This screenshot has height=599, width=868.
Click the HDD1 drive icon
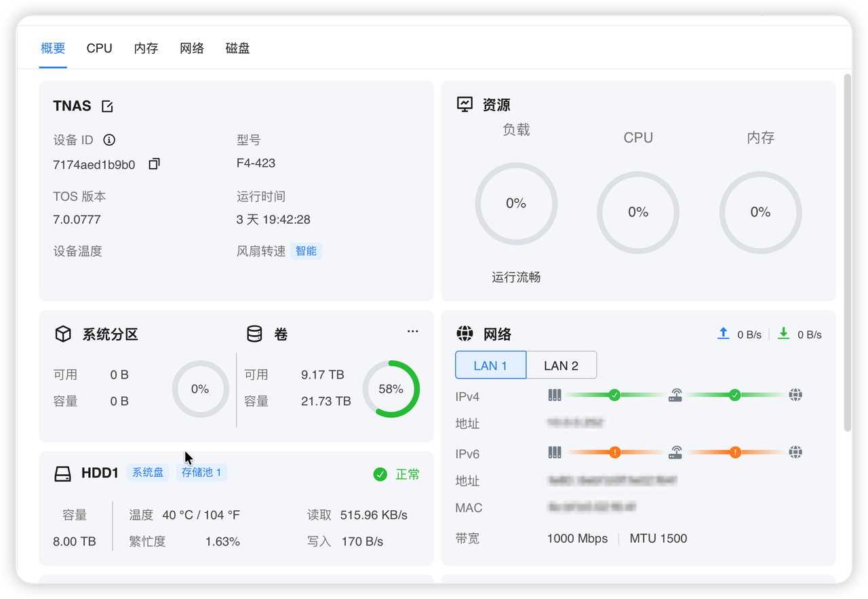tap(63, 474)
